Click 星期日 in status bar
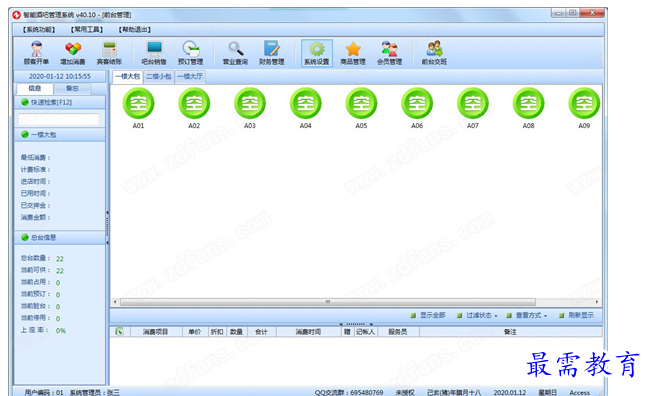The image size is (648, 396). [548, 392]
